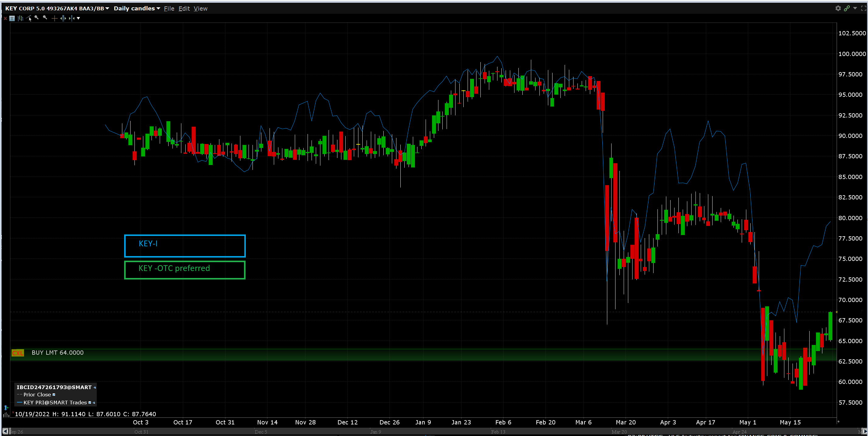Expand the toolbar overflow dropdown arrow
Image resolution: width=868 pixels, height=436 pixels.
[x=78, y=19]
